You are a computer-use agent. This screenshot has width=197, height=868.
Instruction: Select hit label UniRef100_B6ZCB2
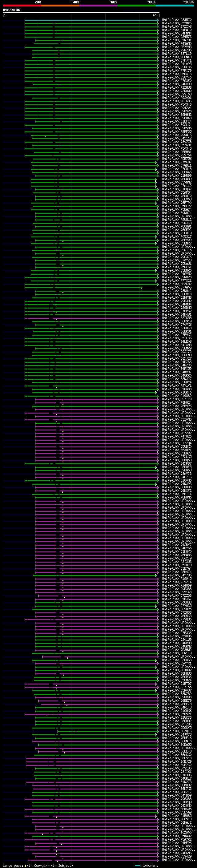177,284
